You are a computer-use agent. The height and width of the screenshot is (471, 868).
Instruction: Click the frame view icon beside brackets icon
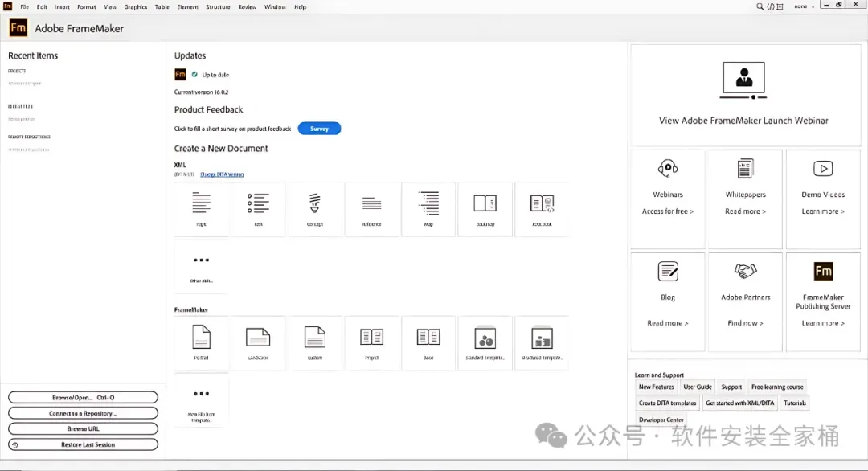(780, 6)
